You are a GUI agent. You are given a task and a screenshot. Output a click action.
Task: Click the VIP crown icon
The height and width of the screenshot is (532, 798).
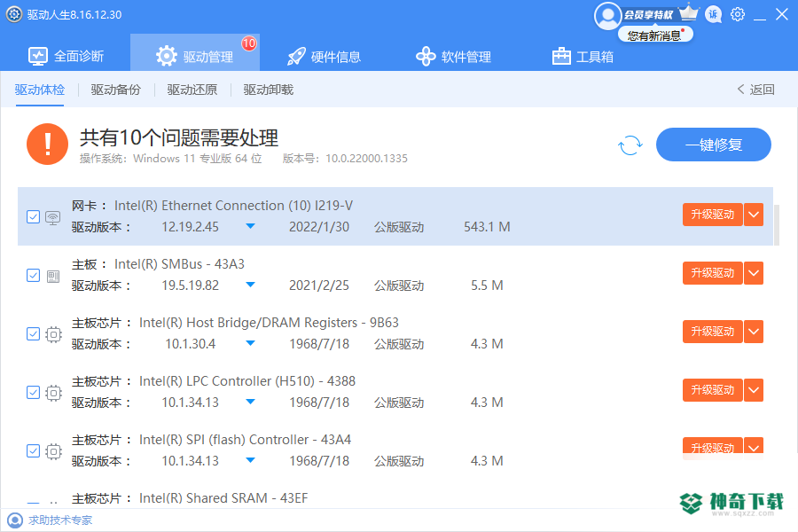[689, 12]
